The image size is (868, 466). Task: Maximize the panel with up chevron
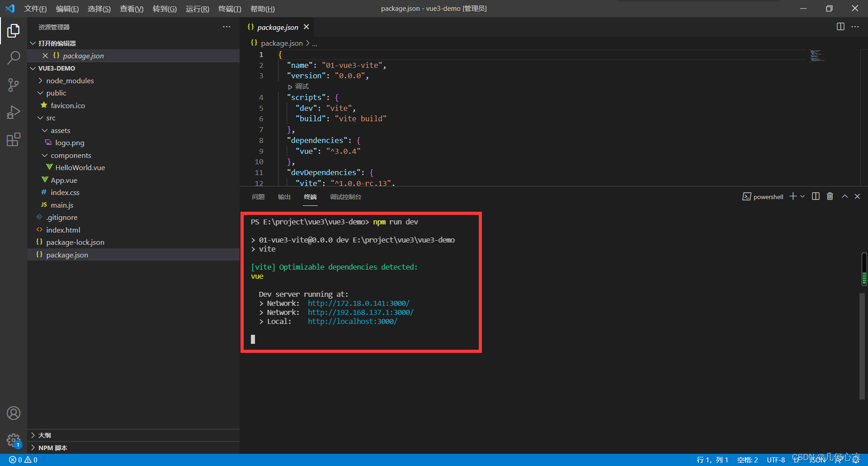coord(844,196)
